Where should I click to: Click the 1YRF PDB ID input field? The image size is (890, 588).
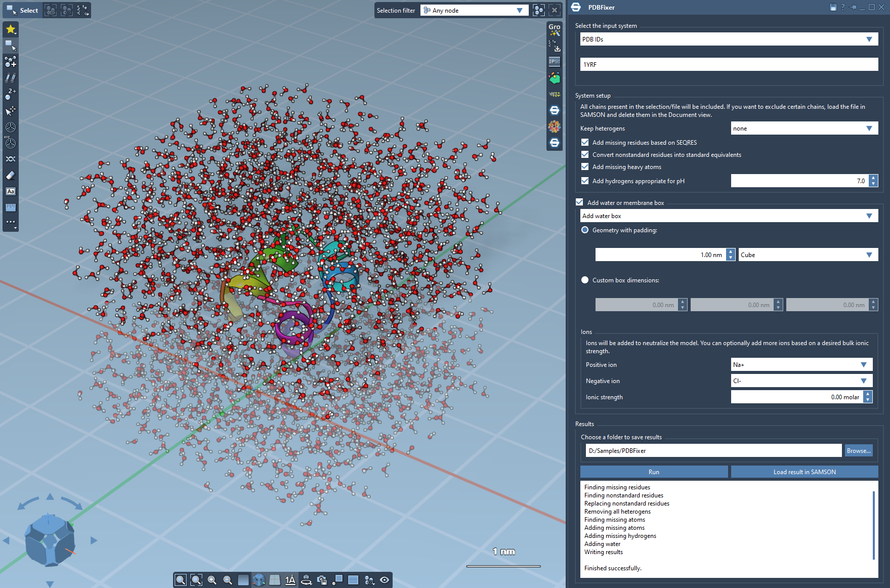click(729, 64)
